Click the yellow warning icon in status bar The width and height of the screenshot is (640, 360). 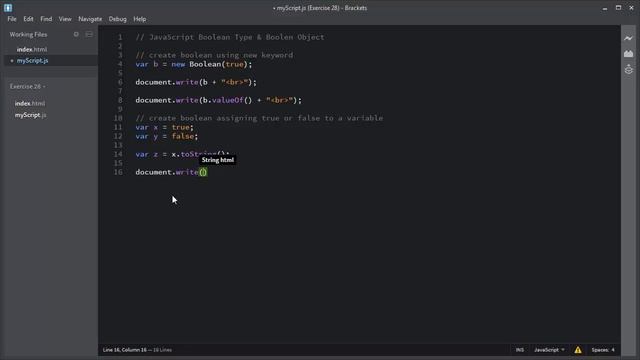tap(578, 350)
